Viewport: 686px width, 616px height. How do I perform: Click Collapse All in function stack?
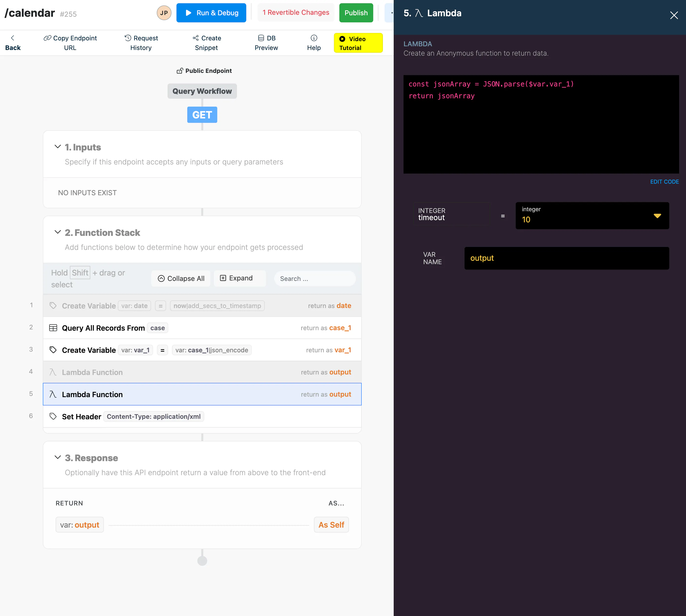[181, 278]
